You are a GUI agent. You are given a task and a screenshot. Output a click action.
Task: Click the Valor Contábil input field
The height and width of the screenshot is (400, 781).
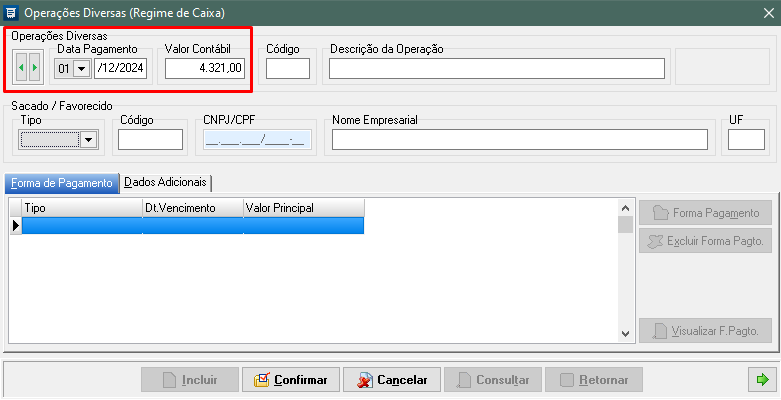click(205, 68)
